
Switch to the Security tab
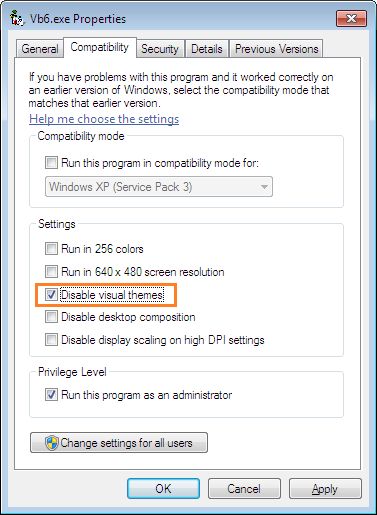160,49
